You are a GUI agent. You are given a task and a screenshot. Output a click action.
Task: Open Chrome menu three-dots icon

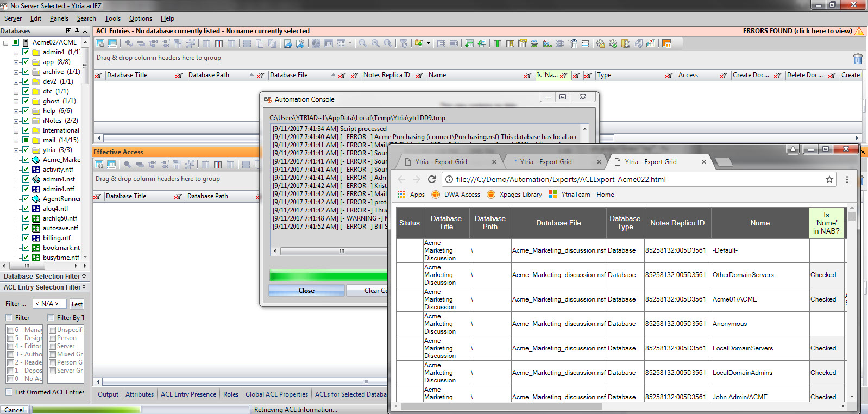[847, 179]
